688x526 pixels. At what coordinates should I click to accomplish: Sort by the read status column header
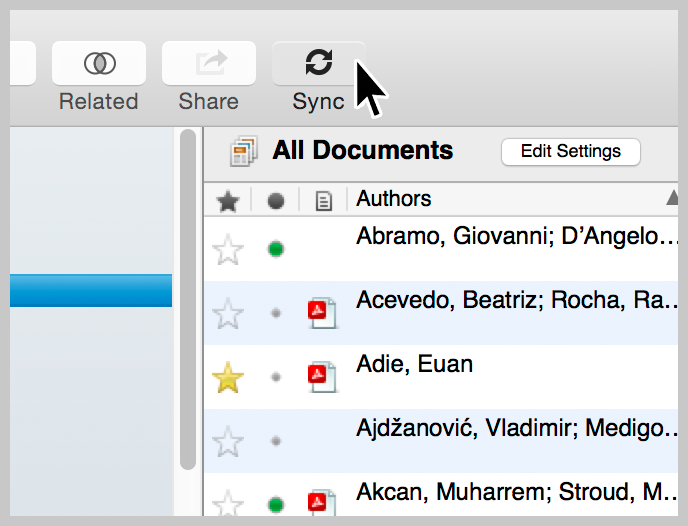[x=276, y=201]
